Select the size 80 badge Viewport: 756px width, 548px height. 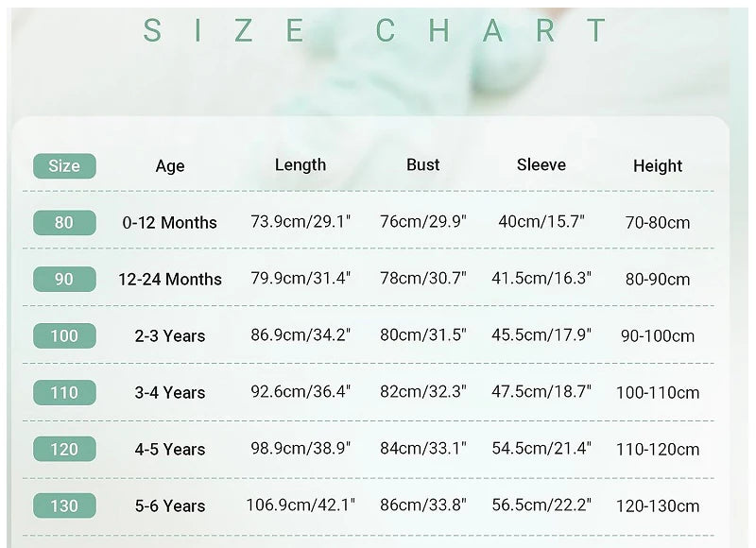click(64, 223)
